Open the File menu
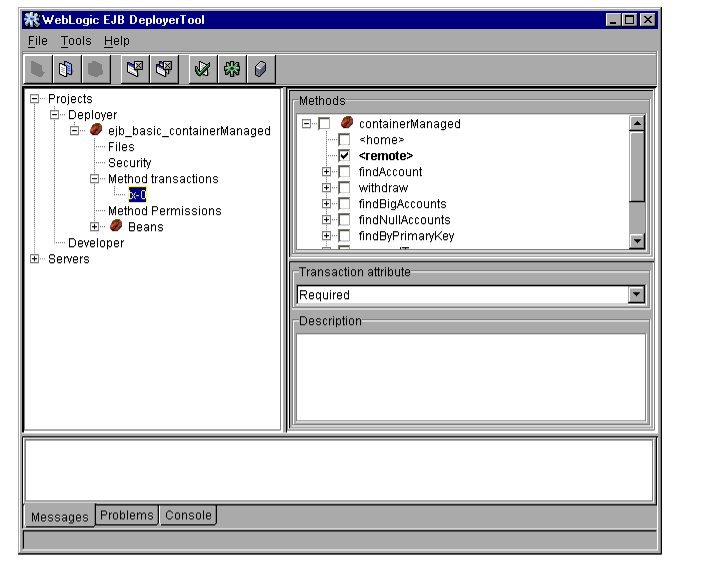The width and height of the screenshot is (713, 567). pyautogui.click(x=38, y=41)
